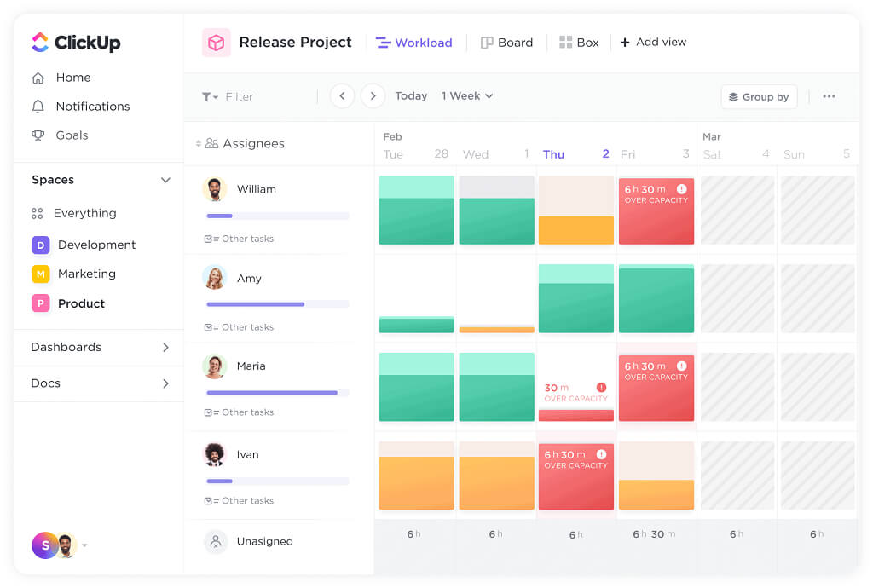The image size is (873, 588).
Task: Click the Today button
Action: 411,96
